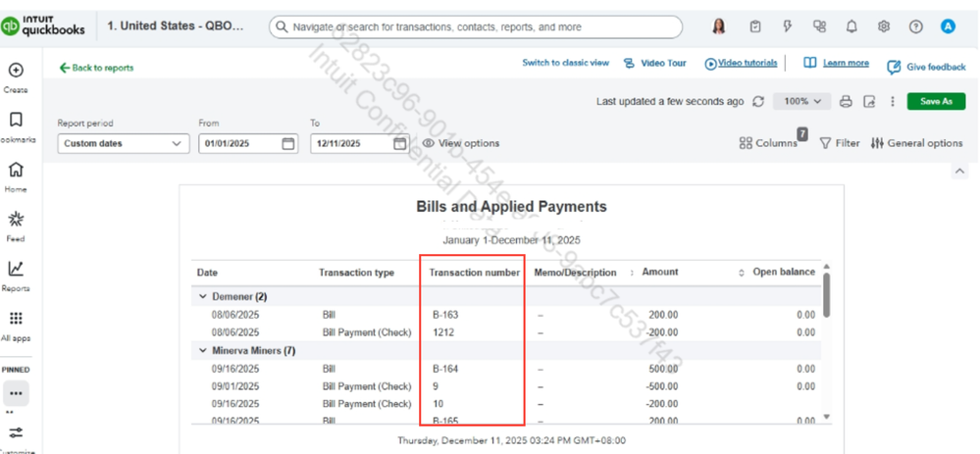Click the Save As button
The width and height of the screenshot is (980, 454).
[x=936, y=101]
